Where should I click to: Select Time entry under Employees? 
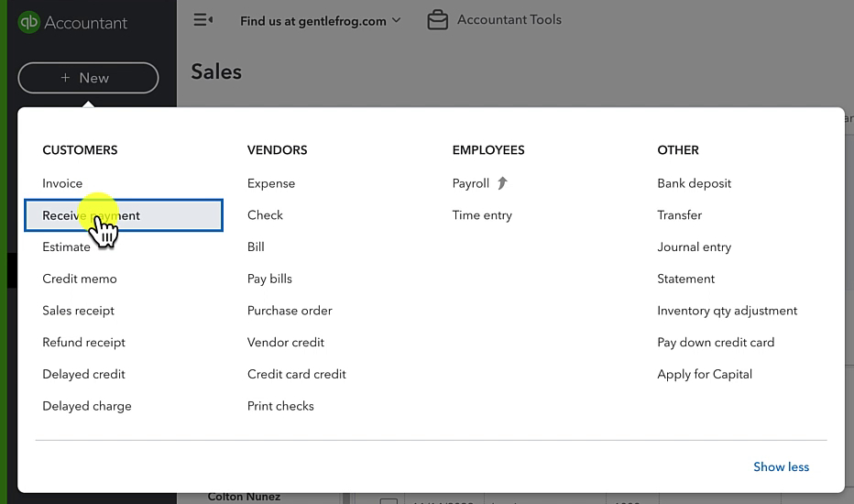point(482,215)
